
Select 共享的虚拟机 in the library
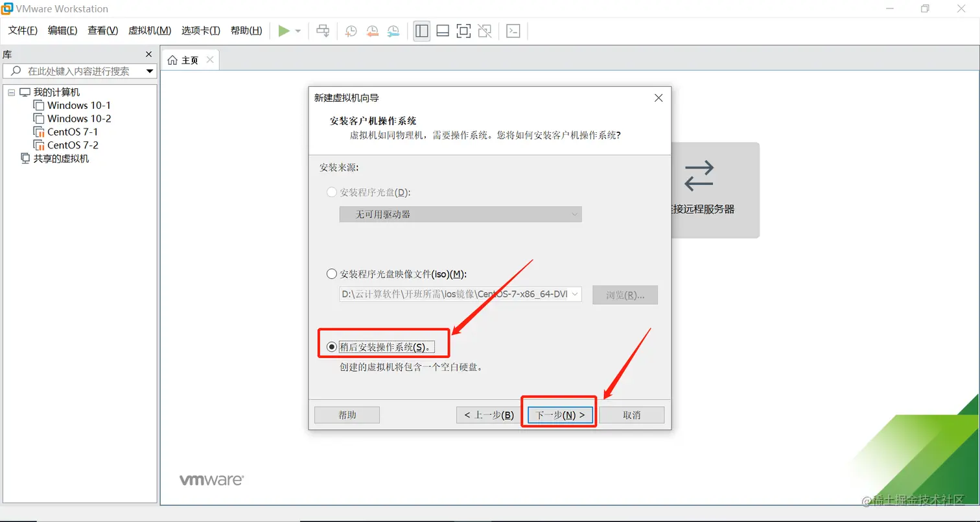(61, 158)
